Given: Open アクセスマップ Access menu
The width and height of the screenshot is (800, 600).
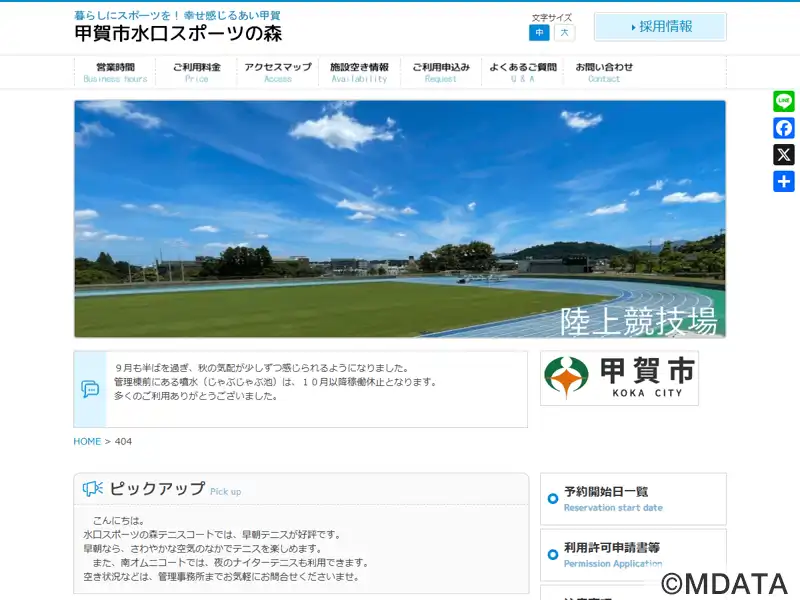Looking at the screenshot, I should [278, 72].
